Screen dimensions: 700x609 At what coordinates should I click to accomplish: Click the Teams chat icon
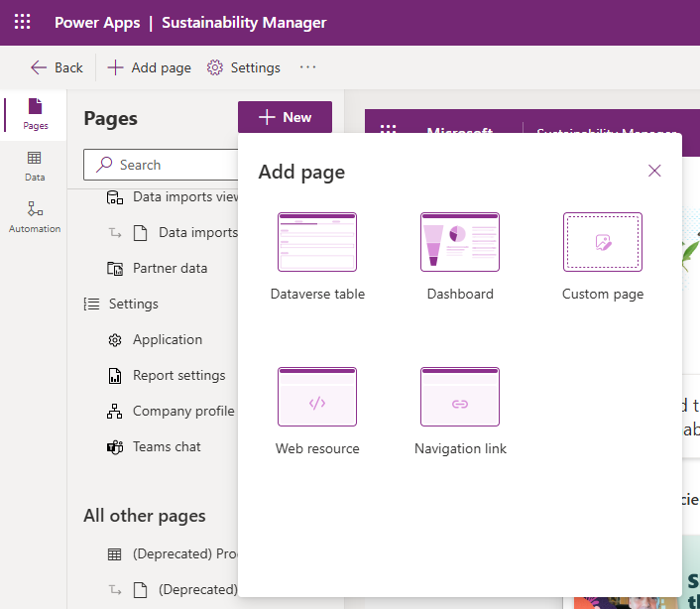click(x=115, y=447)
